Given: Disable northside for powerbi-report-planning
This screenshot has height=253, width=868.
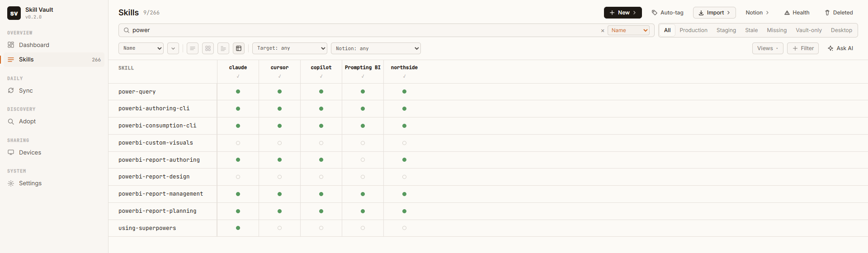Looking at the screenshot, I should point(405,211).
